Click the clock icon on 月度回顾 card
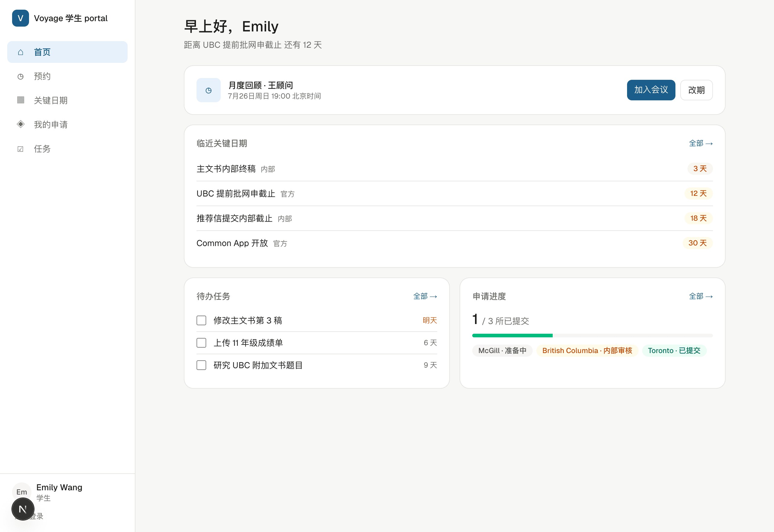Screen dimensions: 774x532 click(x=208, y=90)
